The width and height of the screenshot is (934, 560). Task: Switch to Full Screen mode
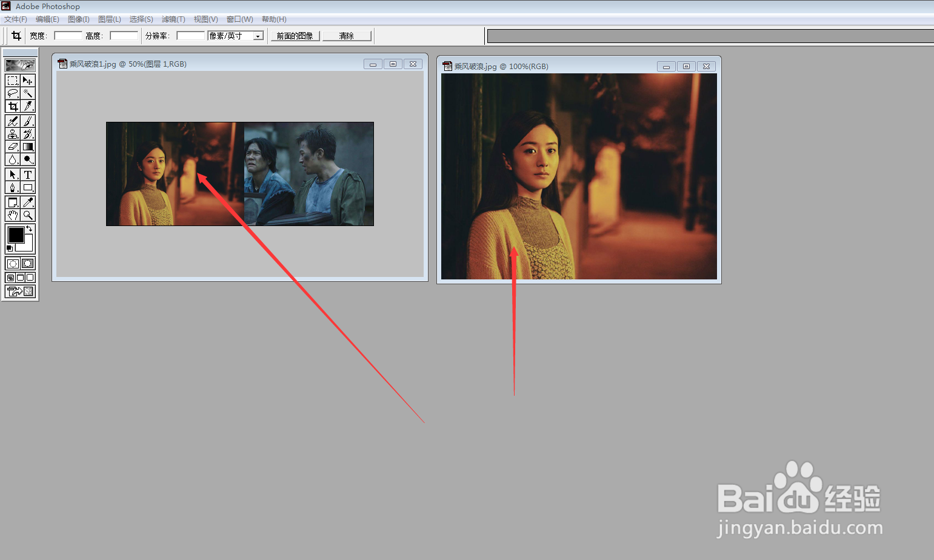pyautogui.click(x=30, y=278)
